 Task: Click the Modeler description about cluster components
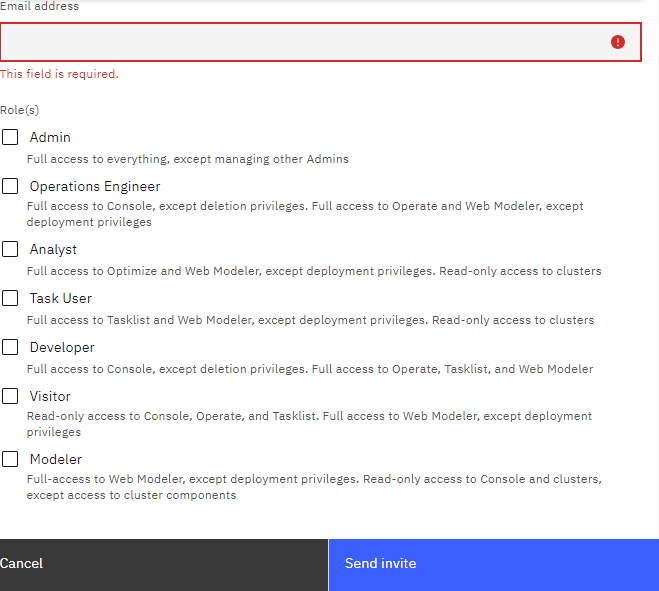[x=314, y=487]
